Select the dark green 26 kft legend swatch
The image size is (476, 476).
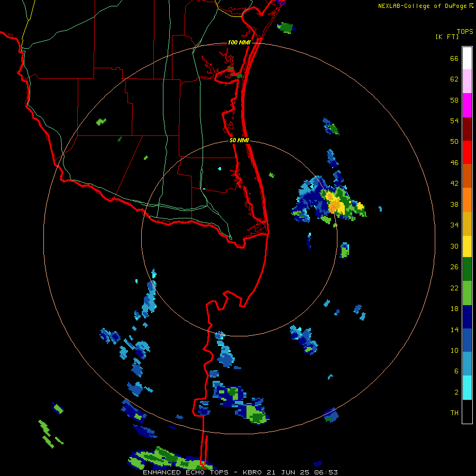[x=467, y=269]
